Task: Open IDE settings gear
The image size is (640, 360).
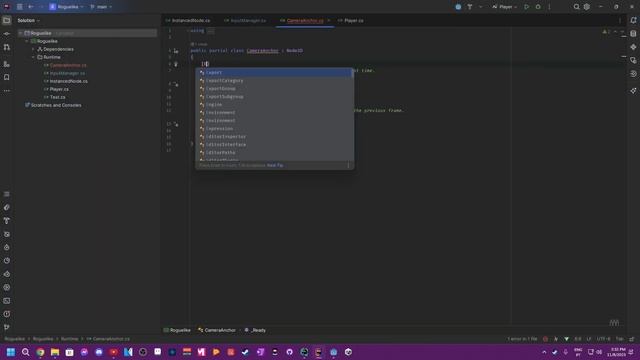Action: point(587,7)
